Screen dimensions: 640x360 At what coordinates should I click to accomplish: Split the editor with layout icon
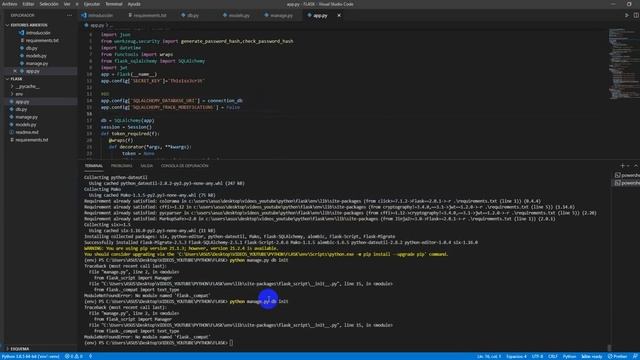click(x=636, y=16)
